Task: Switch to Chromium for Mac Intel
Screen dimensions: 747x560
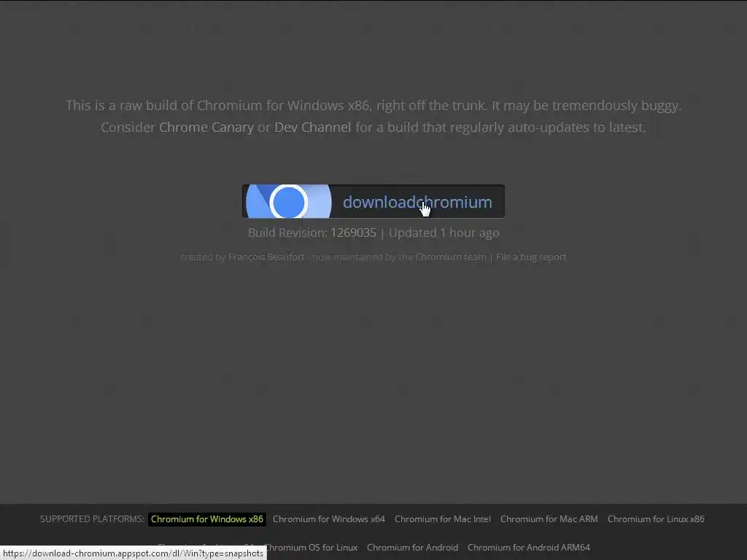Action: point(443,519)
